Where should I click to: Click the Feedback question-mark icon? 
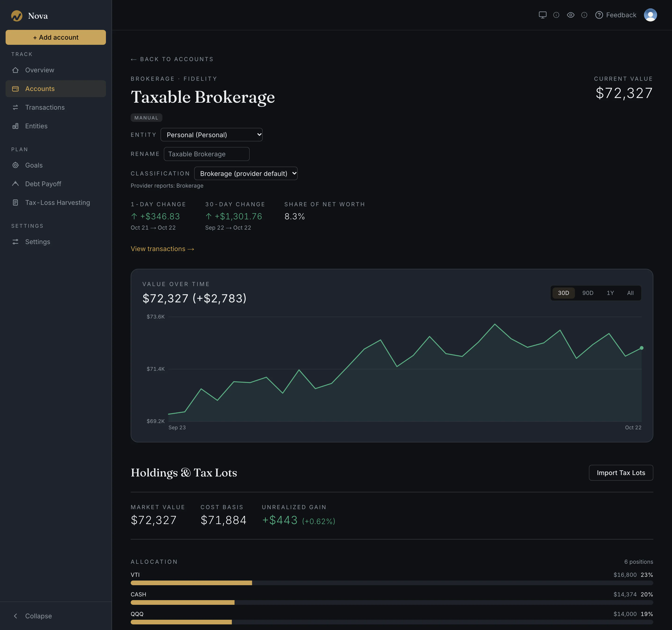tap(599, 15)
